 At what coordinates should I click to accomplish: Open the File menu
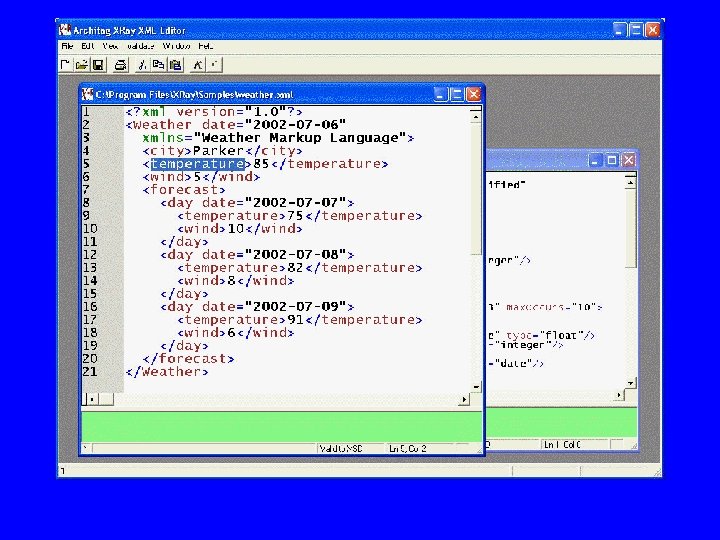click(67, 46)
